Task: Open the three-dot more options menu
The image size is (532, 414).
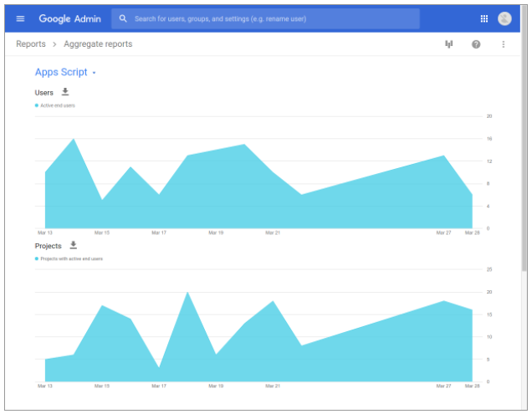Action: [x=504, y=44]
